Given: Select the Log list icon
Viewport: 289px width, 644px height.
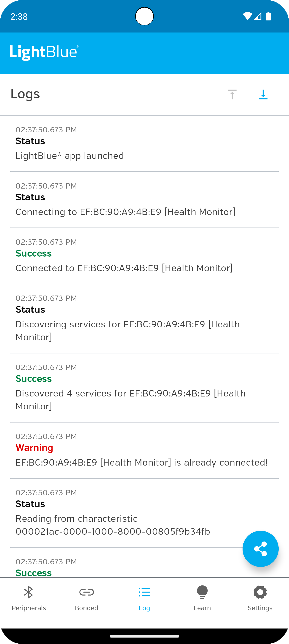Looking at the screenshot, I should (144, 592).
